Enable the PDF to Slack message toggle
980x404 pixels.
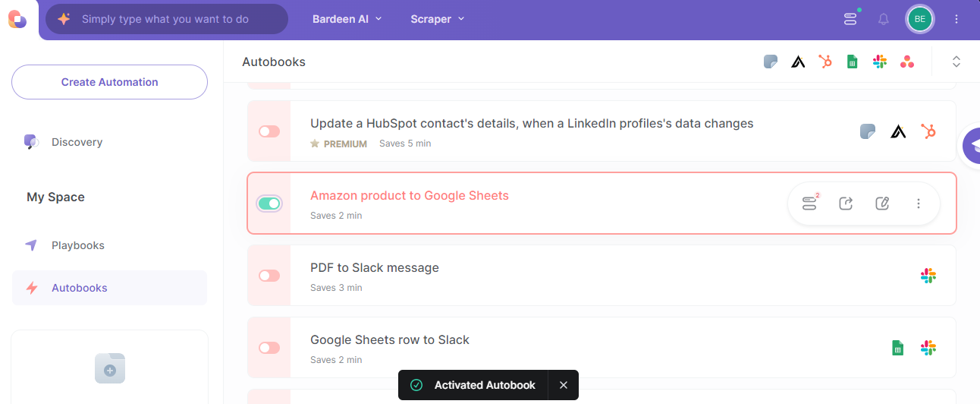pos(269,276)
